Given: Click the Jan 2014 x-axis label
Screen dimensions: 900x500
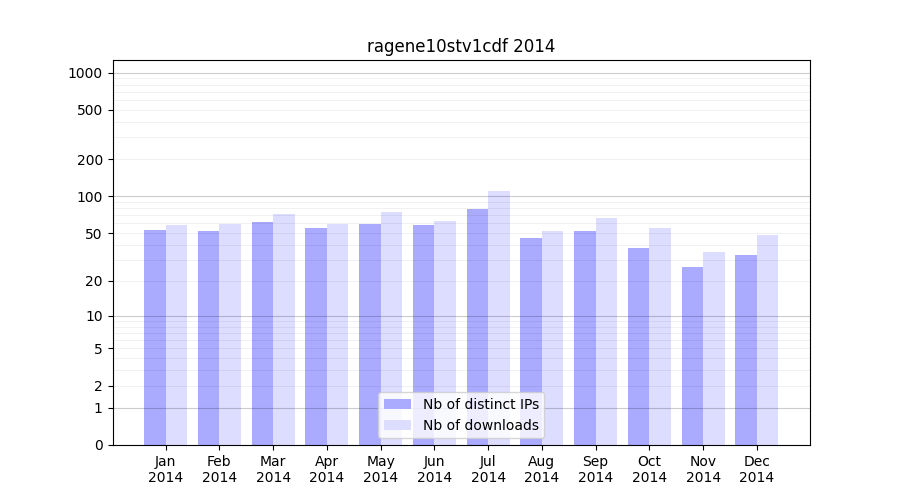Looking at the screenshot, I should click(166, 469).
